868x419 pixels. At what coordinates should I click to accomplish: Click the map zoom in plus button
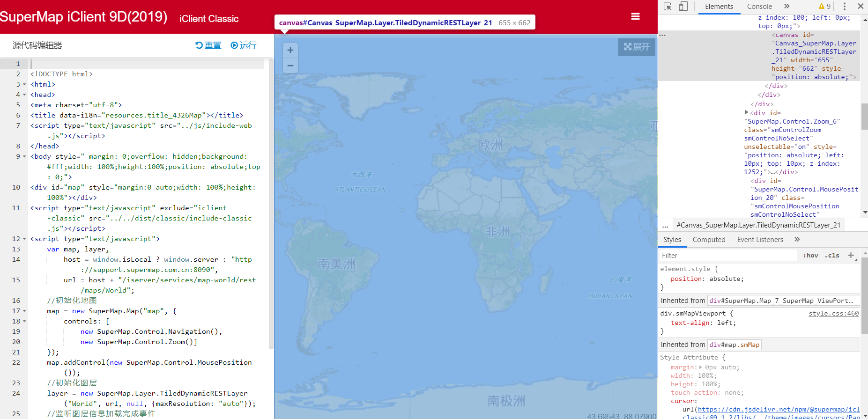(x=290, y=50)
